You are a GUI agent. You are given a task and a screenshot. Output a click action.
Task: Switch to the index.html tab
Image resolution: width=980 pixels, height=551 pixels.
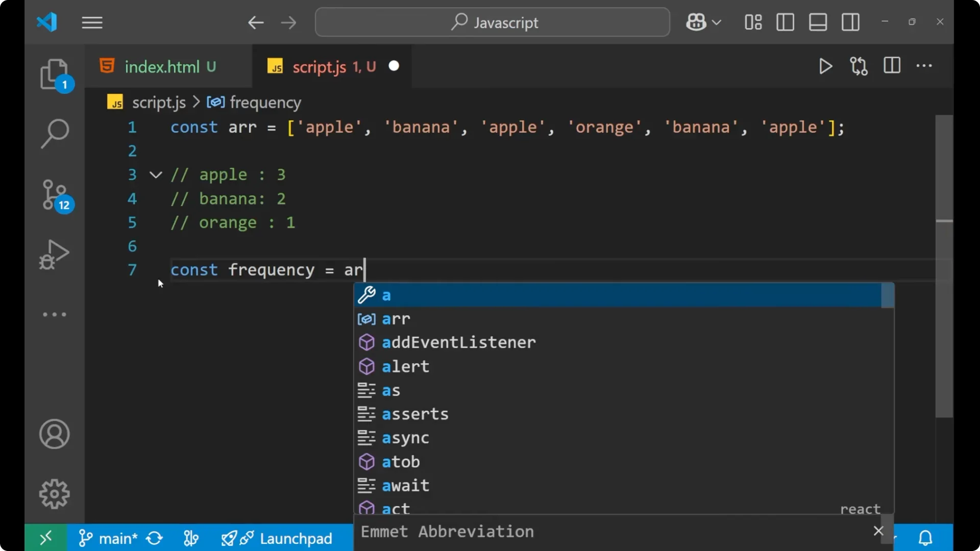pyautogui.click(x=162, y=66)
